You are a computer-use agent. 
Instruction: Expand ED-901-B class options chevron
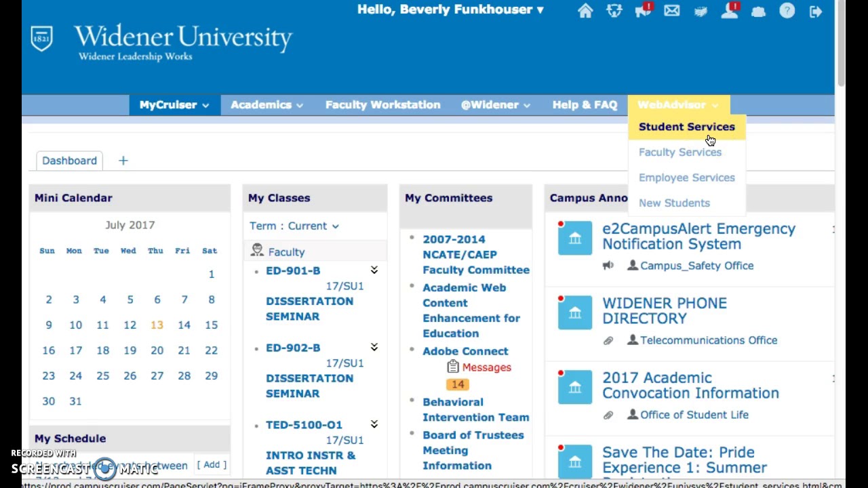(x=374, y=270)
